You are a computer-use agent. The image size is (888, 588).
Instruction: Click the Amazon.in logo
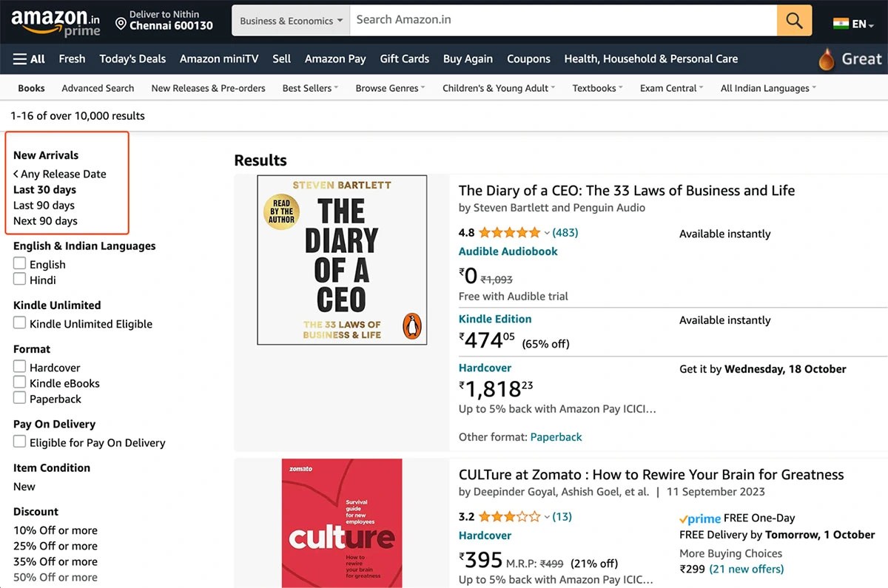[52, 16]
